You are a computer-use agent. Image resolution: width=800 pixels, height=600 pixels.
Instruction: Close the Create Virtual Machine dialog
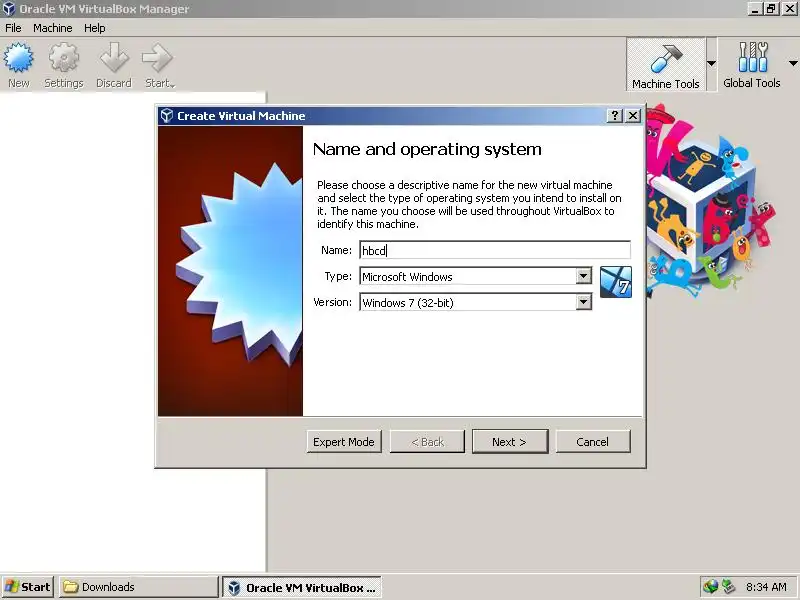pyautogui.click(x=633, y=116)
